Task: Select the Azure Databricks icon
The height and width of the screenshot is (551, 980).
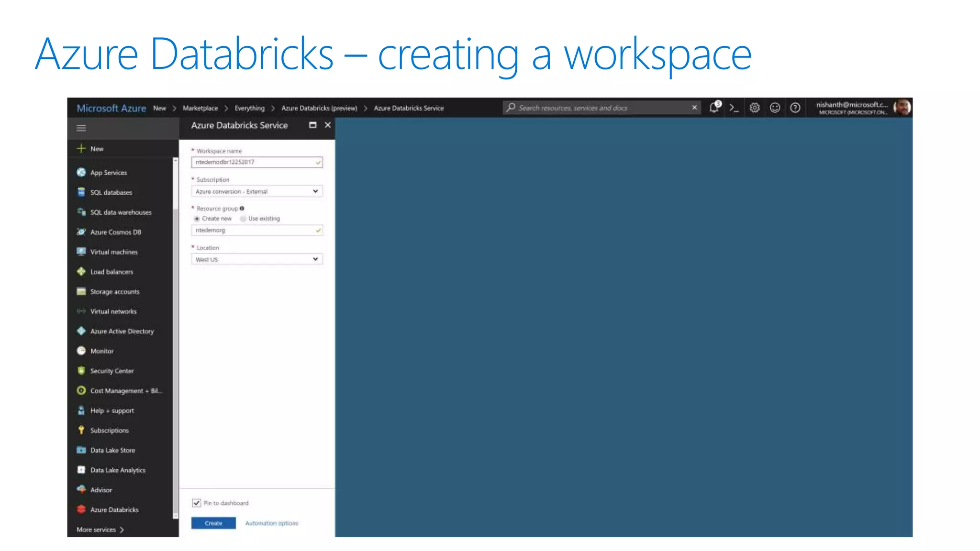Action: click(x=81, y=509)
